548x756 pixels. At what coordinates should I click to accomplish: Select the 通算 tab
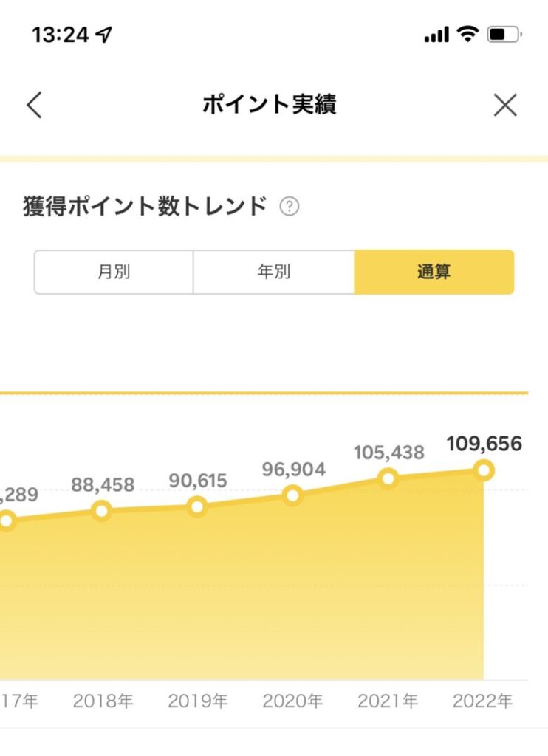434,272
